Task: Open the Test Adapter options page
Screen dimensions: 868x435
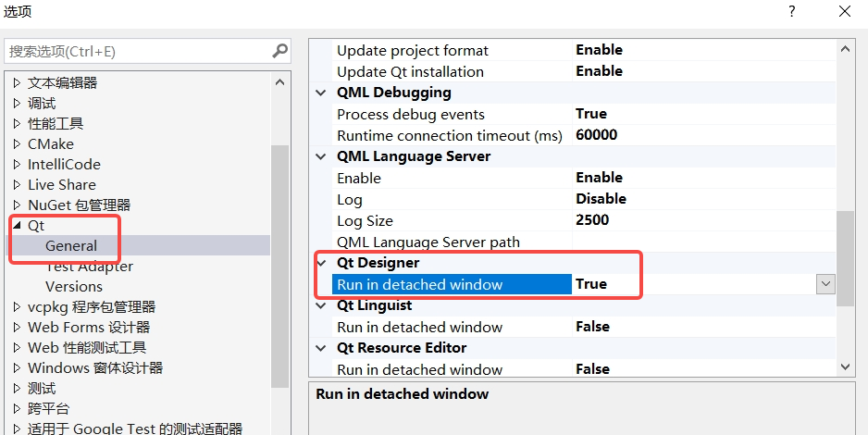Action: [89, 267]
